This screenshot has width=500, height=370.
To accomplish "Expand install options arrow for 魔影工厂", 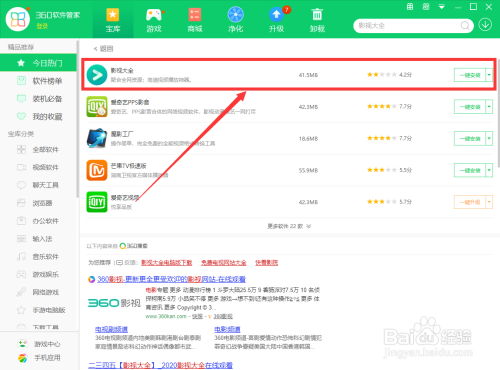I will click(489, 138).
